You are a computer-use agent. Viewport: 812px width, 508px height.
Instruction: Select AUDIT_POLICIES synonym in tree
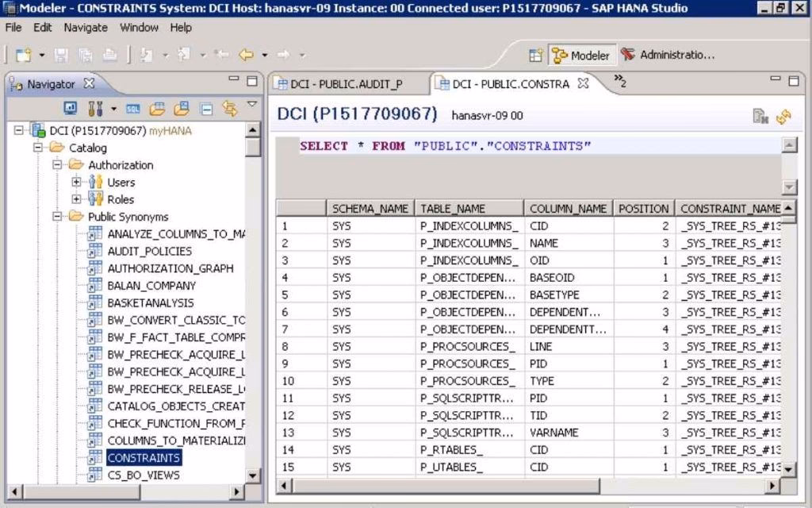tap(150, 251)
